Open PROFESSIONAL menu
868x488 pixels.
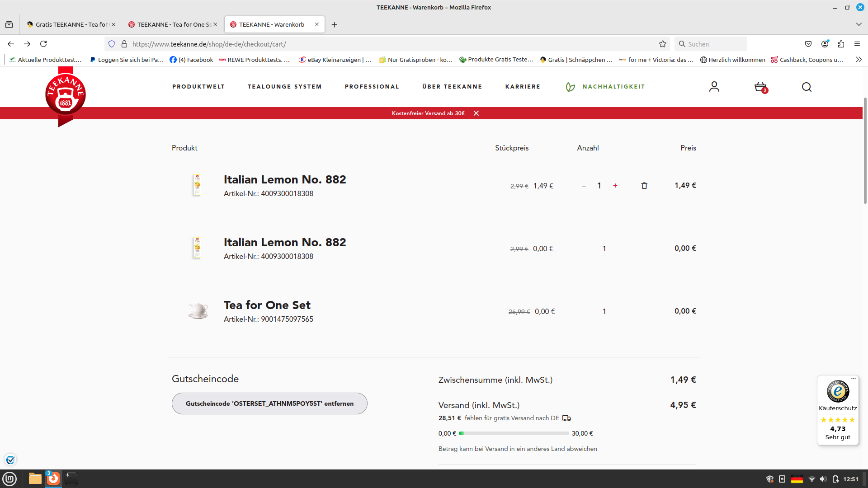coord(372,87)
